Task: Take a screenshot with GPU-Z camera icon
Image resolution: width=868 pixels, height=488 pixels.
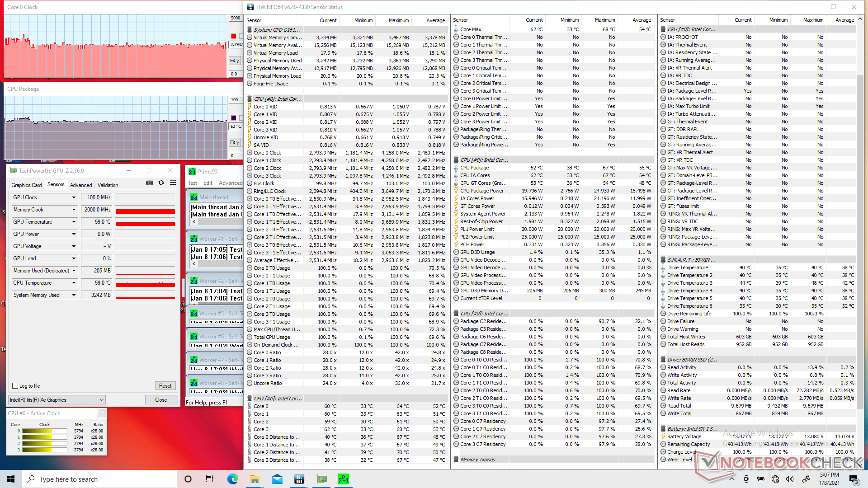Action: tap(150, 183)
